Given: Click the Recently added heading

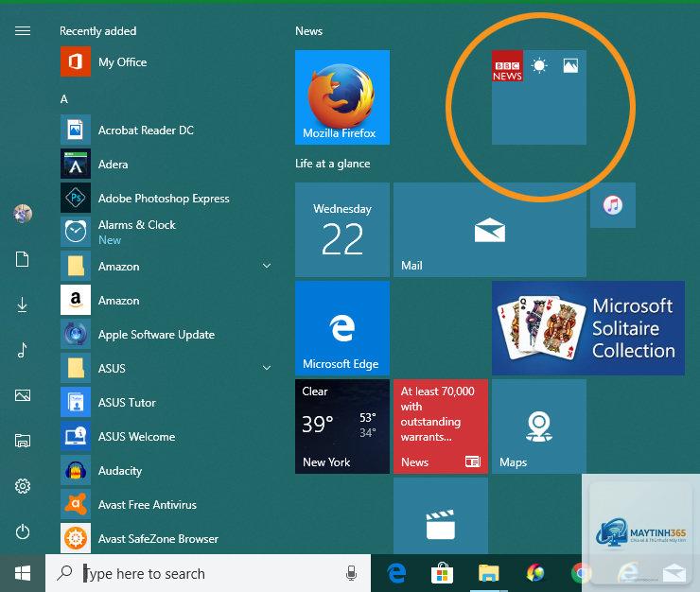Looking at the screenshot, I should pos(98,31).
